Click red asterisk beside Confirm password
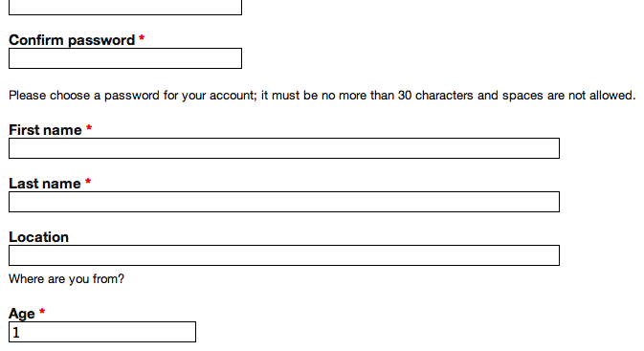 point(142,38)
